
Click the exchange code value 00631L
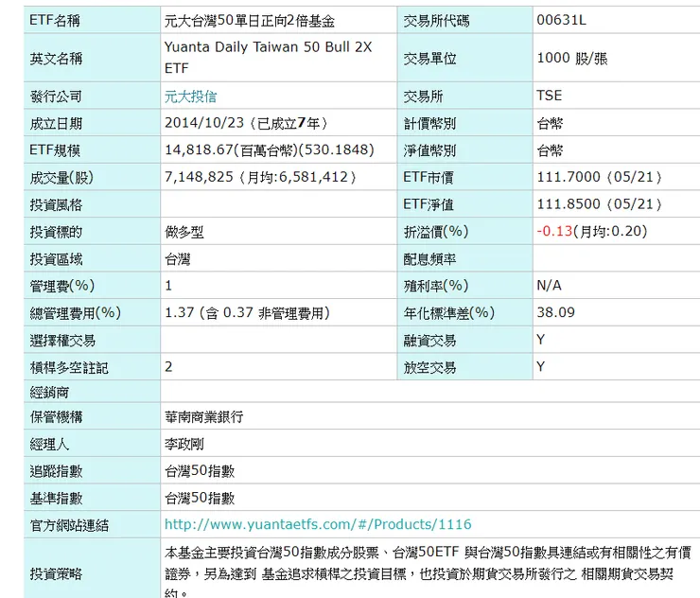(561, 20)
